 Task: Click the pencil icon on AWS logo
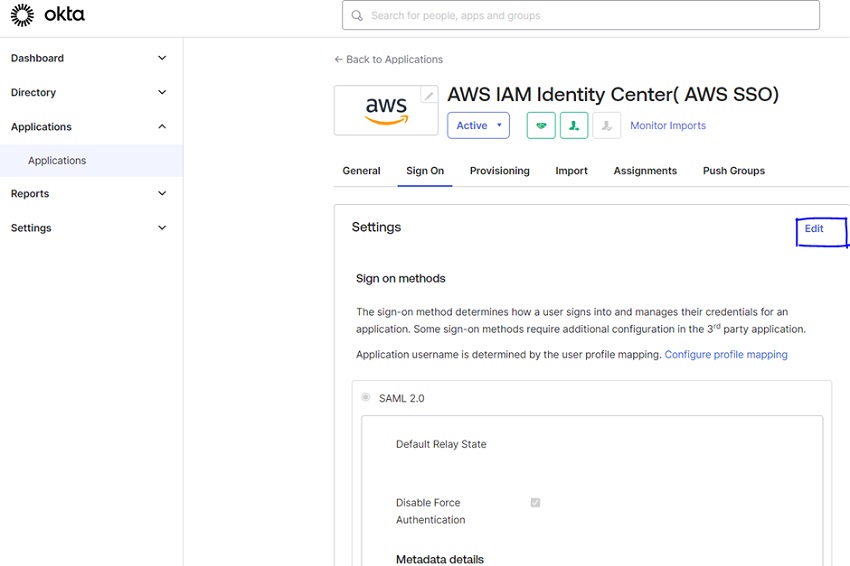[x=429, y=95]
